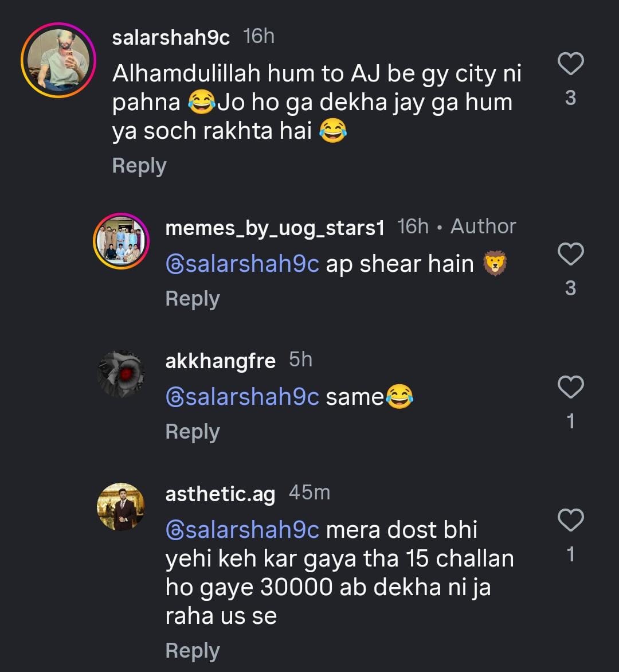Tap asthetic.ag's profile picture
The height and width of the screenshot is (672, 619).
[x=122, y=507]
